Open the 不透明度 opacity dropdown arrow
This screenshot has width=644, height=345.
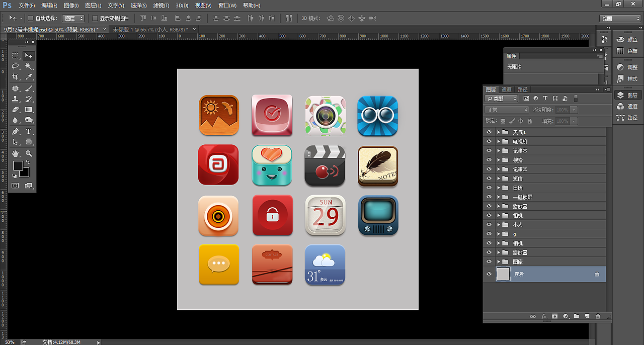pos(574,110)
